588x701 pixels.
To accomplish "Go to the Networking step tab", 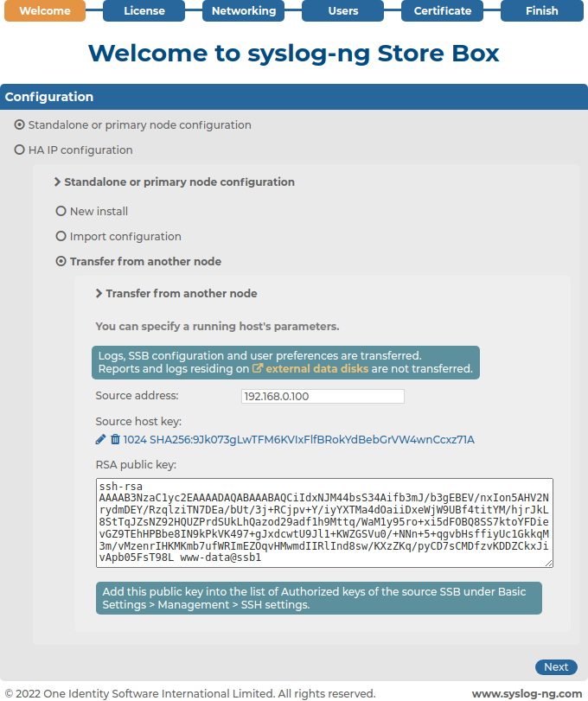I will click(x=243, y=10).
